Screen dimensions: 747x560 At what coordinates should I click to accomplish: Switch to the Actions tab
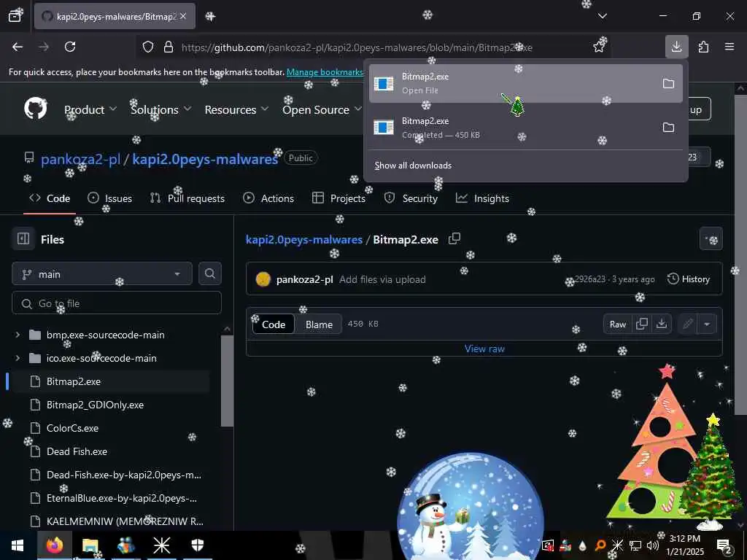click(x=268, y=198)
